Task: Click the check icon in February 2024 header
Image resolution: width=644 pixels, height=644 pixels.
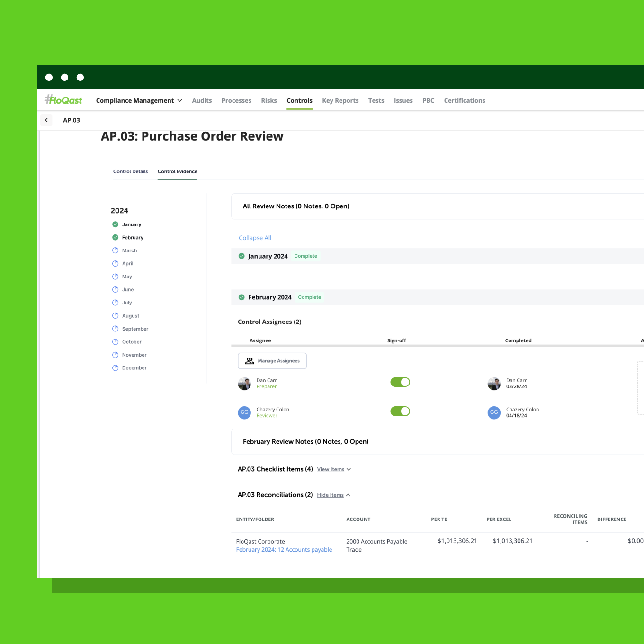Action: pos(241,297)
